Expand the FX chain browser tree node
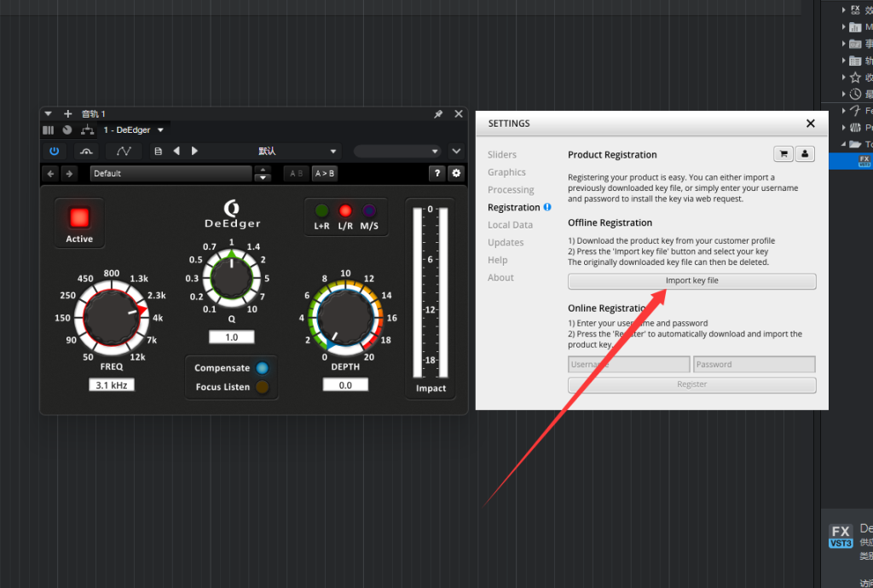This screenshot has width=873, height=588. point(843,10)
